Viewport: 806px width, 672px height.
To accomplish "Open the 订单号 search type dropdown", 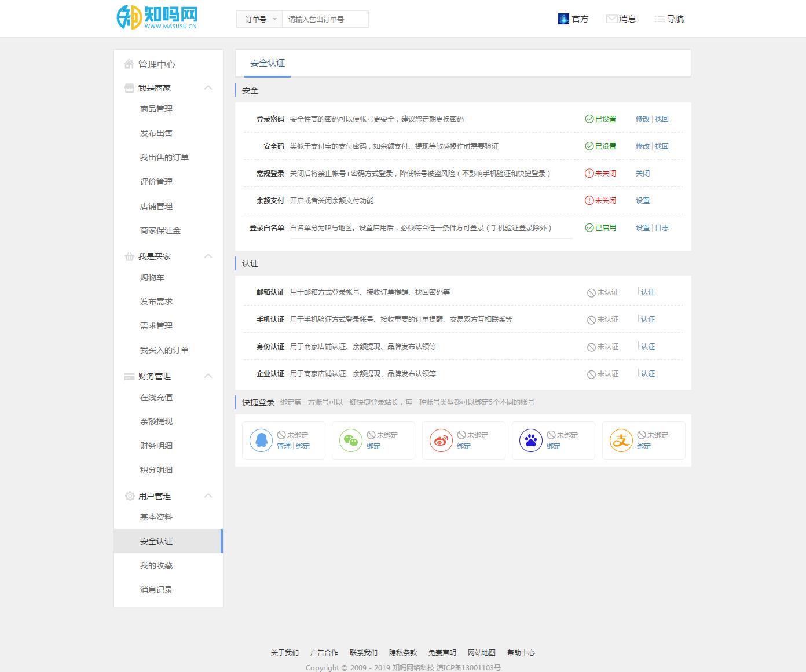I will point(259,19).
